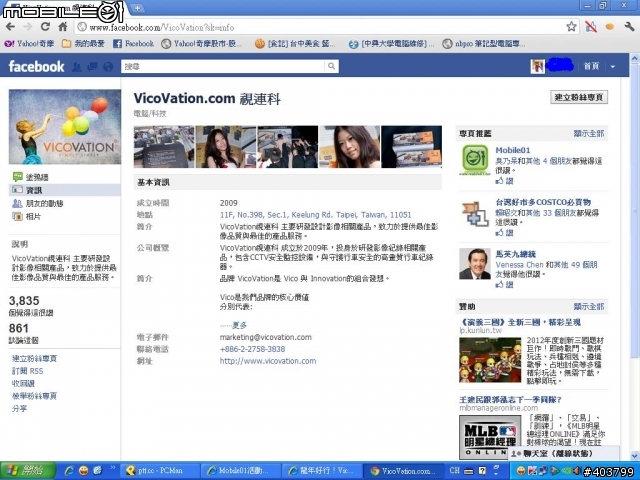Expand 更多 to show more info
The height and width of the screenshot is (480, 640).
[x=239, y=325]
